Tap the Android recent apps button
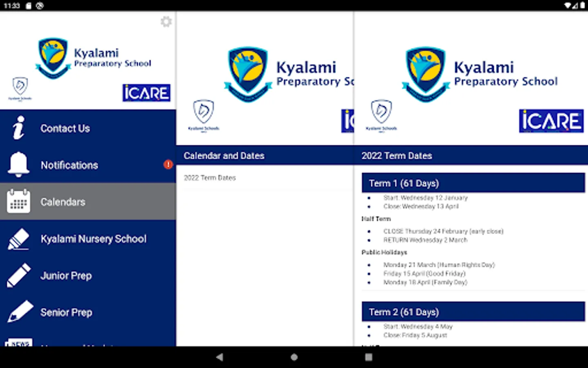Image resolution: width=588 pixels, height=368 pixels. (x=369, y=357)
